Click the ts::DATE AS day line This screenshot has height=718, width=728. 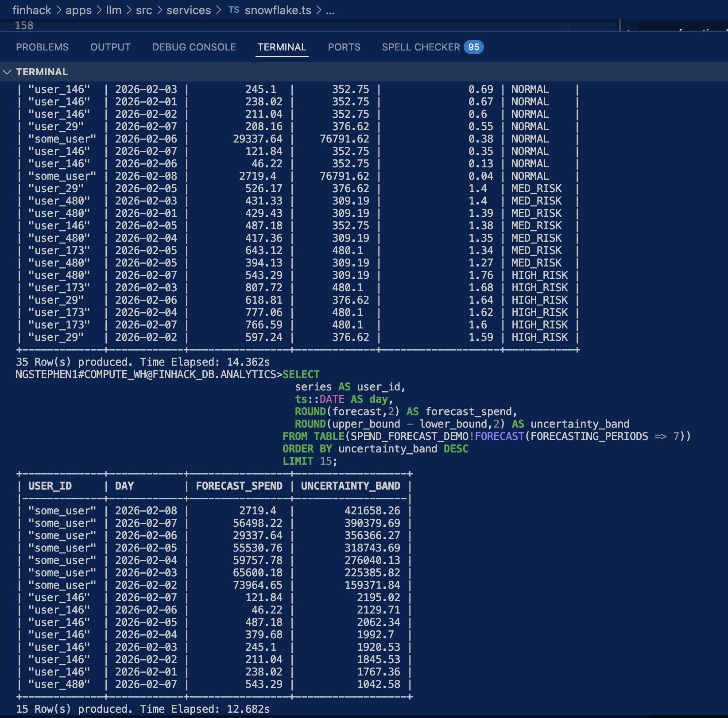(x=344, y=399)
